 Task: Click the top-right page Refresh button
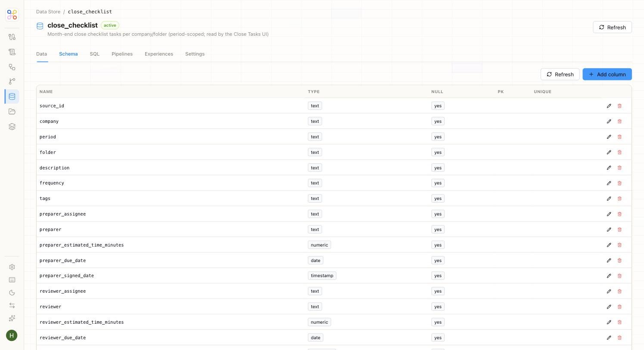[x=612, y=27]
